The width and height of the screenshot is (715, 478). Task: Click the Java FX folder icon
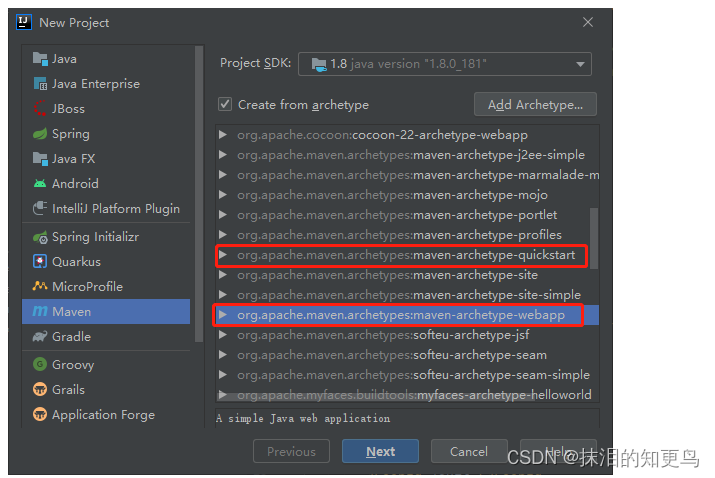[40, 159]
